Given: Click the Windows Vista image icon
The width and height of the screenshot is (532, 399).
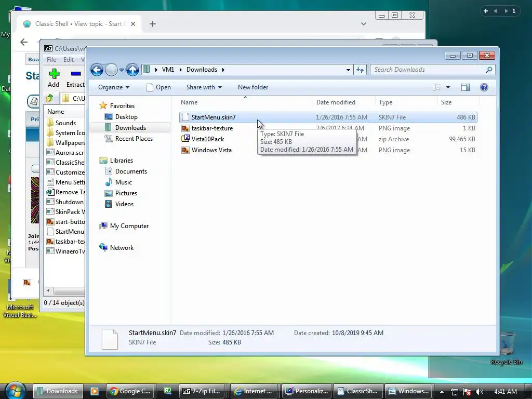Looking at the screenshot, I should pyautogui.click(x=185, y=150).
